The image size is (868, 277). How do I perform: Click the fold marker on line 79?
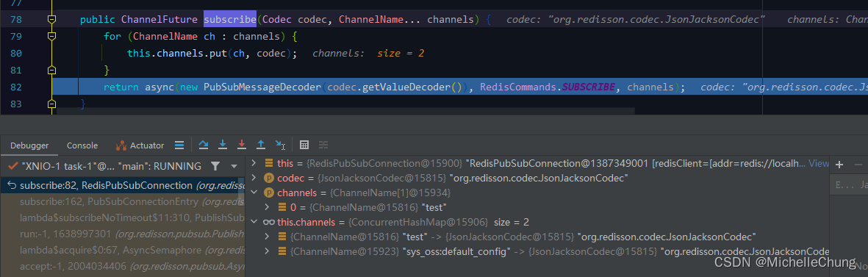tap(51, 37)
